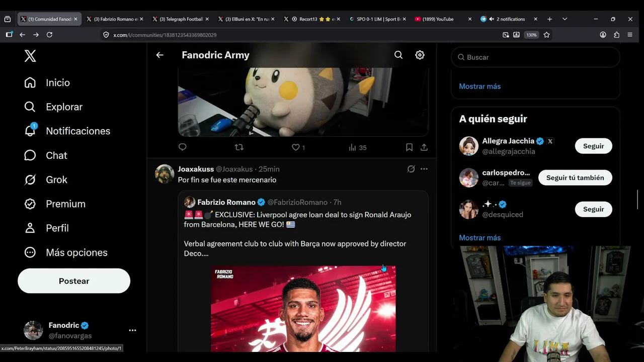Open more options on Joaxakuss post
This screenshot has width=644, height=362.
424,169
